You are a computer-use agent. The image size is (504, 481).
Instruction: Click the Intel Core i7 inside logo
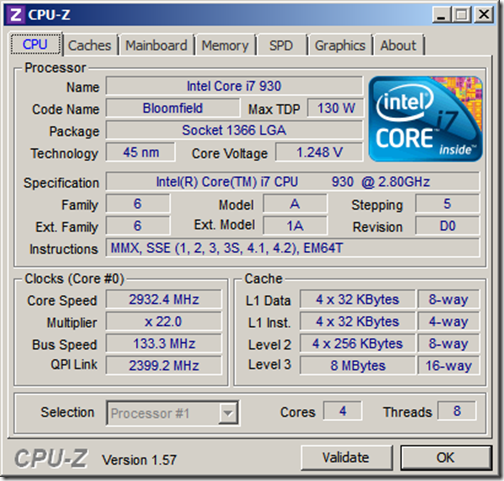(425, 119)
